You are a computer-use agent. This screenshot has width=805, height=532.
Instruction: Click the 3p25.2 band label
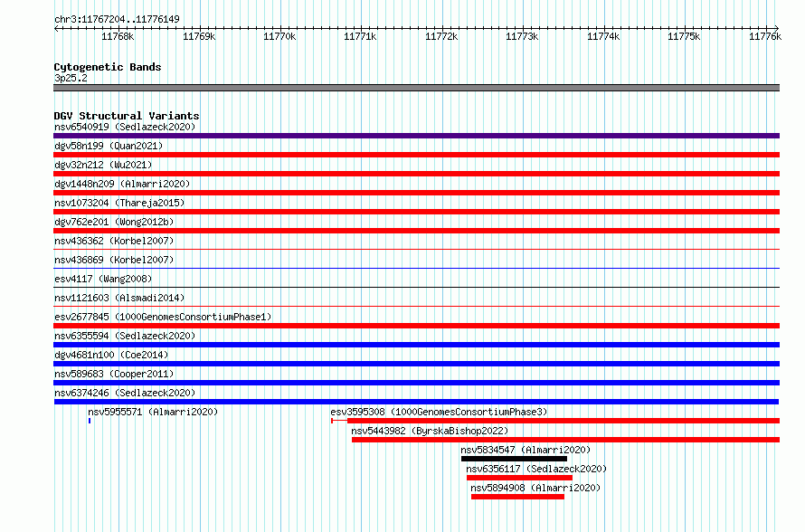(71, 78)
